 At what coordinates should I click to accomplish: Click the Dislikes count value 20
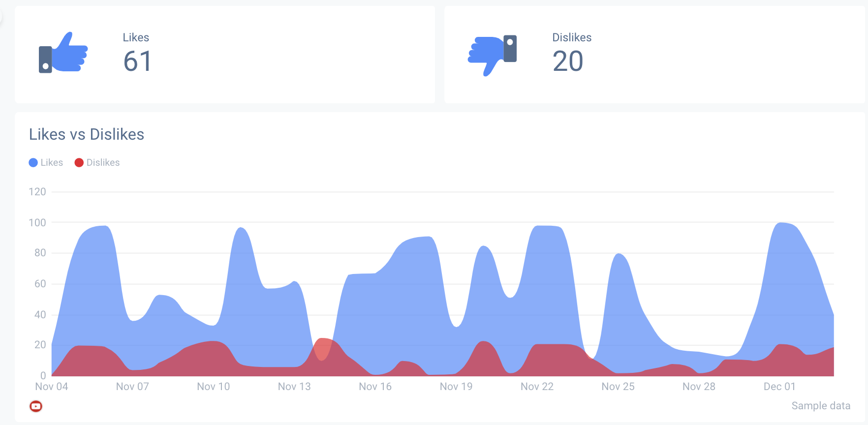[x=568, y=61]
